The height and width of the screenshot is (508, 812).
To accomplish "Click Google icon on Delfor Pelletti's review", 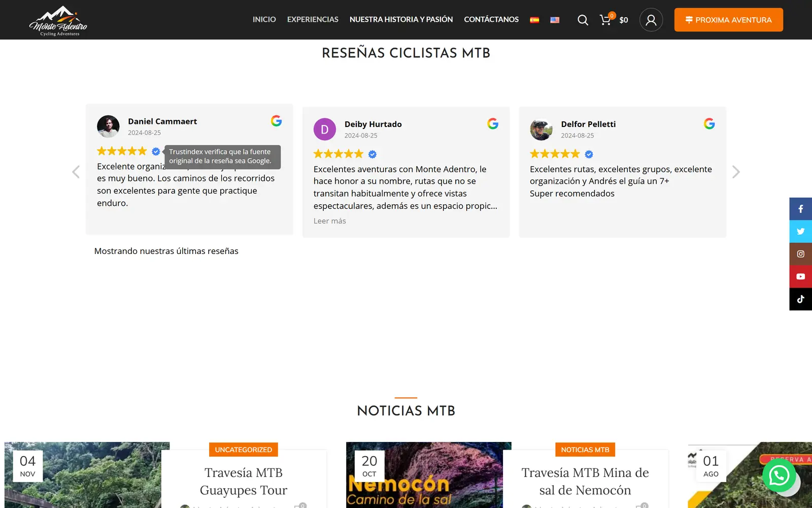I will pos(709,123).
